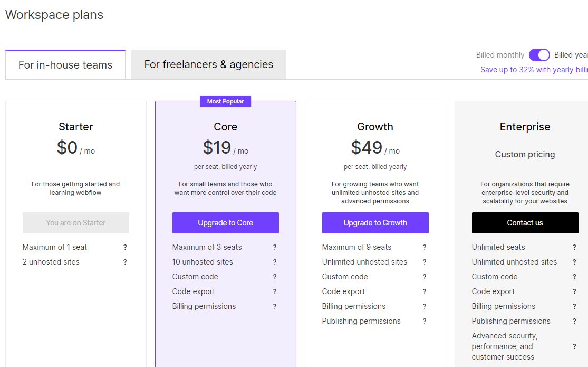588x367 pixels.
Task: Click the Upgrade to Core button
Action: pyautogui.click(x=225, y=223)
